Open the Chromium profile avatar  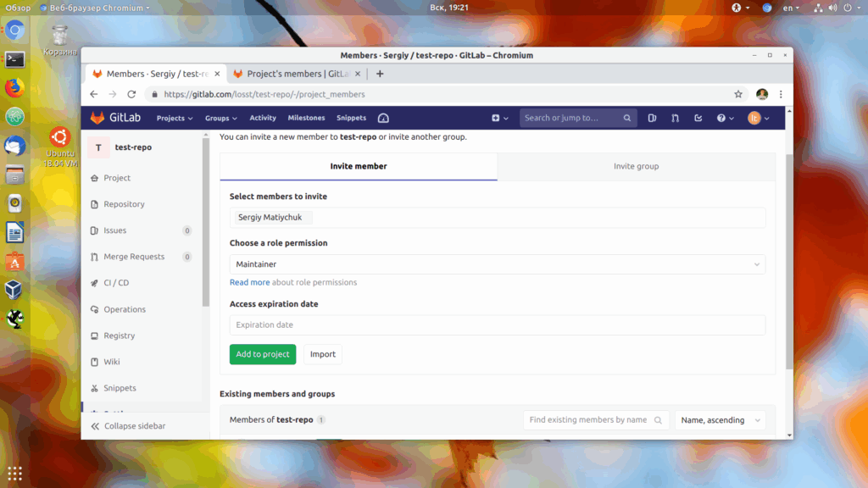(x=762, y=94)
